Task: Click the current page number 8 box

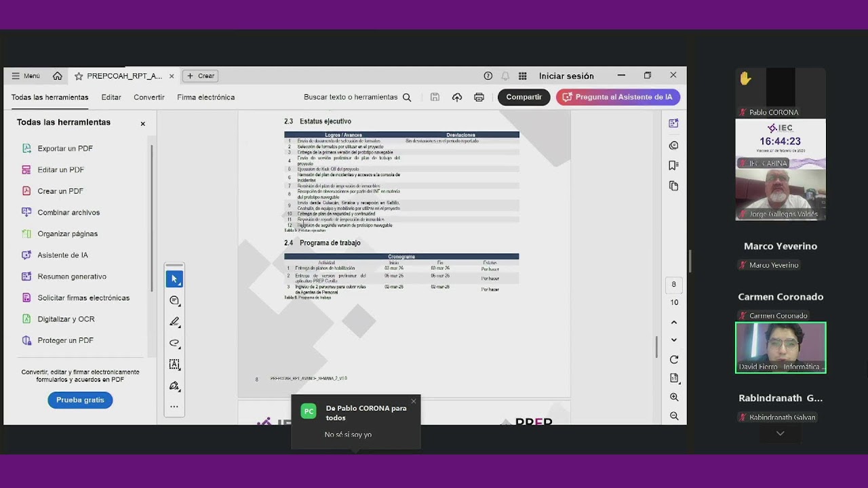Action: (x=673, y=285)
